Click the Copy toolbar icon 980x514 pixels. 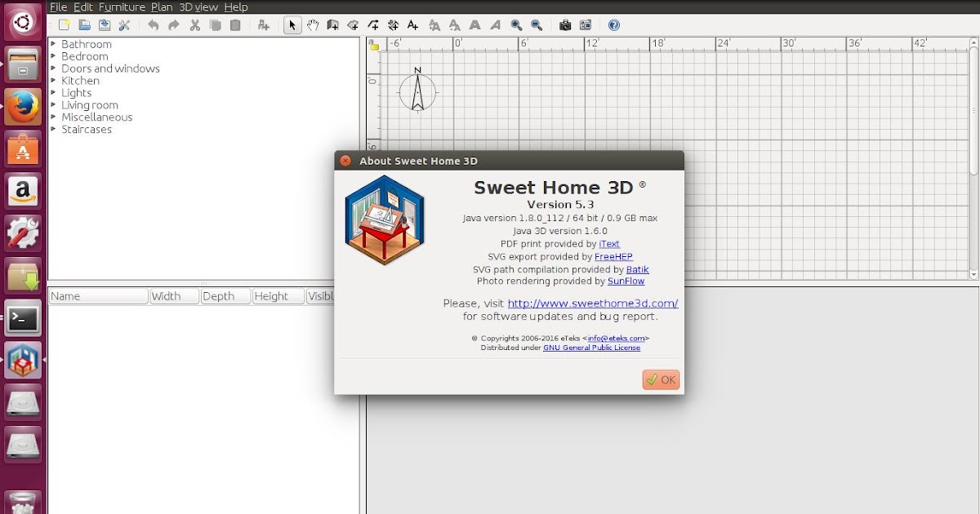coord(215,25)
